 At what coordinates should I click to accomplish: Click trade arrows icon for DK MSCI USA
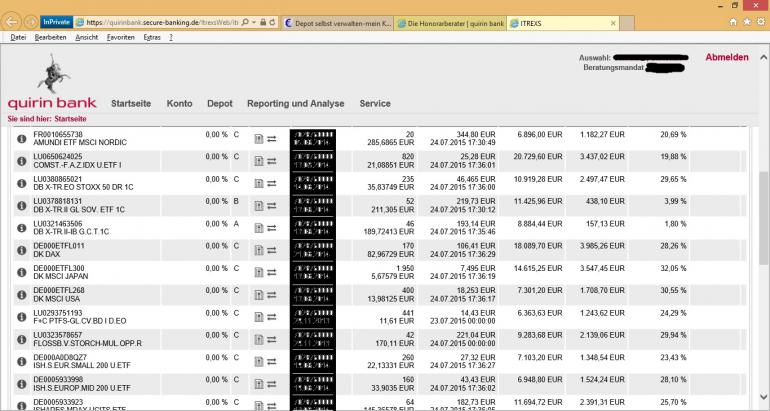(x=272, y=295)
